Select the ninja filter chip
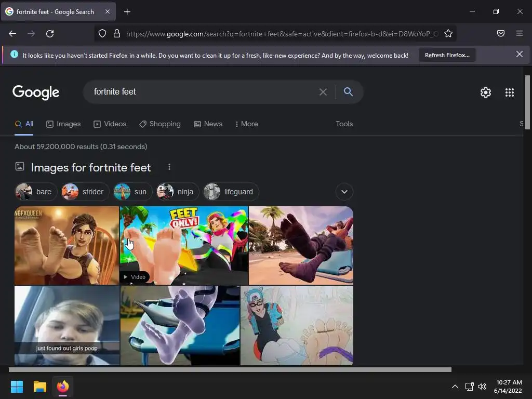532x399 pixels. point(177,192)
